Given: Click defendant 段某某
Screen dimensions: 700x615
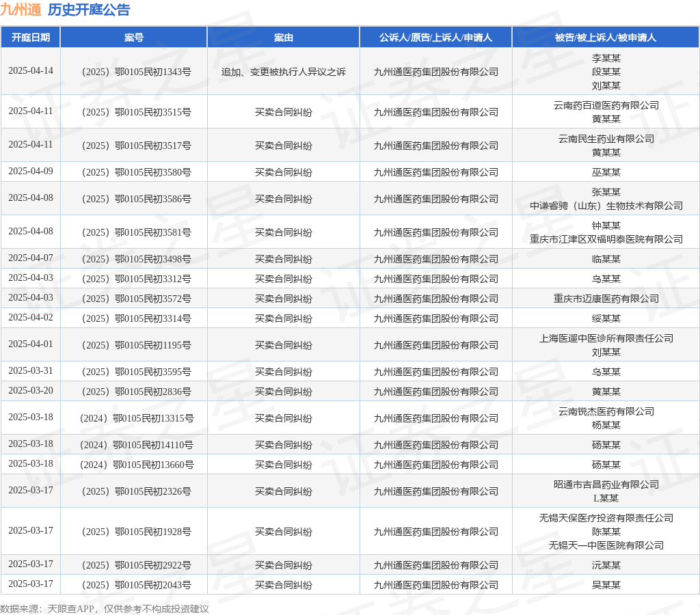Looking at the screenshot, I should click(606, 72).
